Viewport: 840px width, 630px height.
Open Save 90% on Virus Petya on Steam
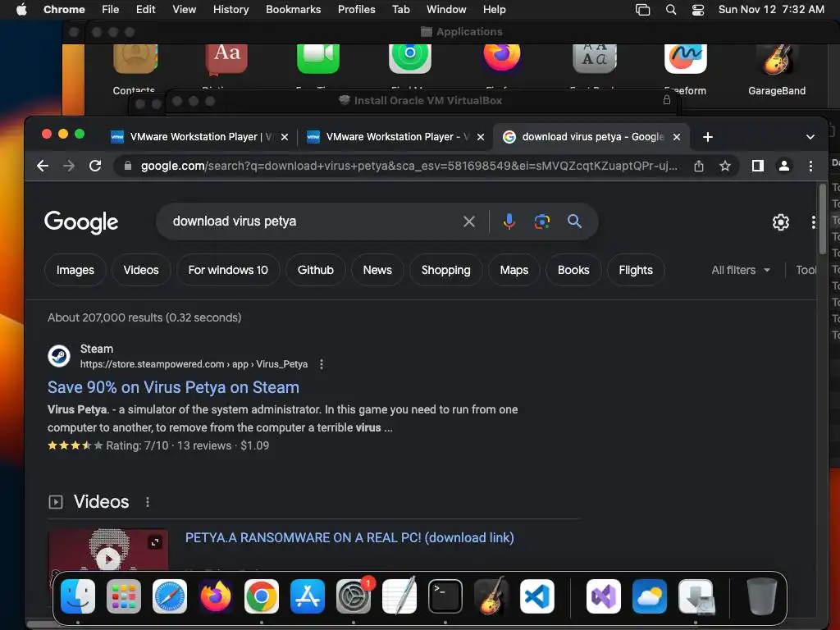[x=173, y=387]
